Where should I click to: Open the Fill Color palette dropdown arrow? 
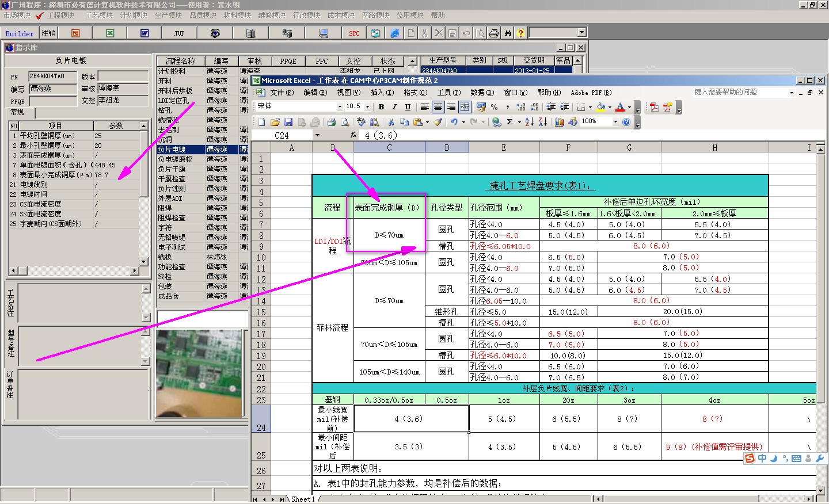click(x=610, y=107)
